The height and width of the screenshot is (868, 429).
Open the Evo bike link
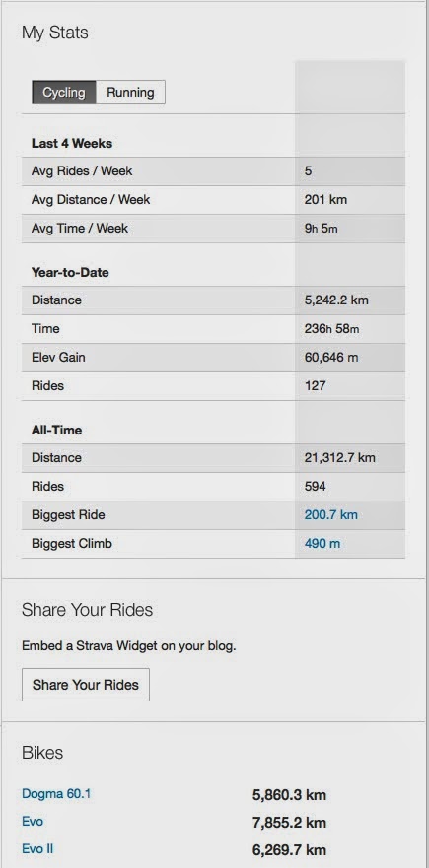pyautogui.click(x=33, y=822)
